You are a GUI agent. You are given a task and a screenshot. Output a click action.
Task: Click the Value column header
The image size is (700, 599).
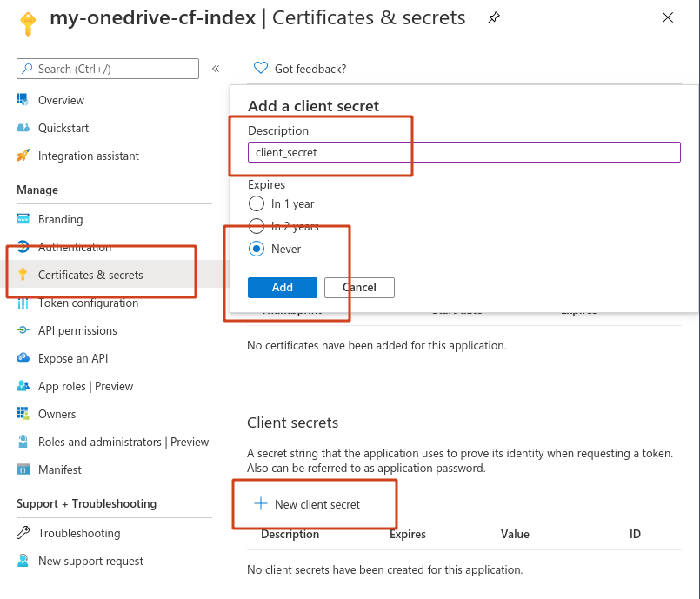pyautogui.click(x=515, y=535)
